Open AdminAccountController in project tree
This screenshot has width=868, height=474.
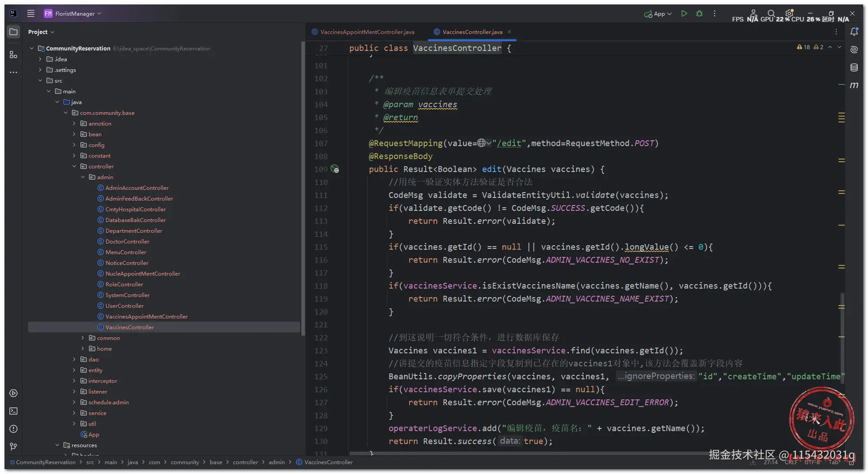click(x=137, y=188)
